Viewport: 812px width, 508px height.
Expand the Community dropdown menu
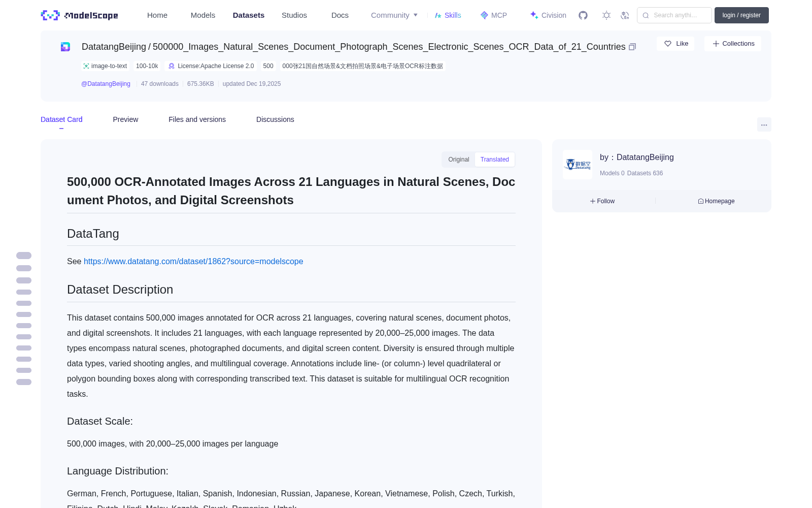click(x=394, y=15)
